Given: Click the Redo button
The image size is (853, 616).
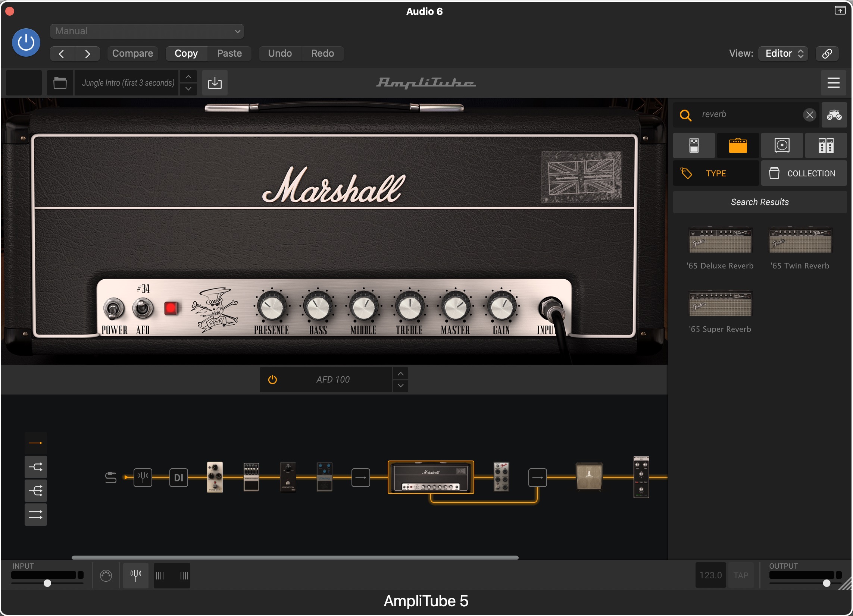Looking at the screenshot, I should (322, 53).
